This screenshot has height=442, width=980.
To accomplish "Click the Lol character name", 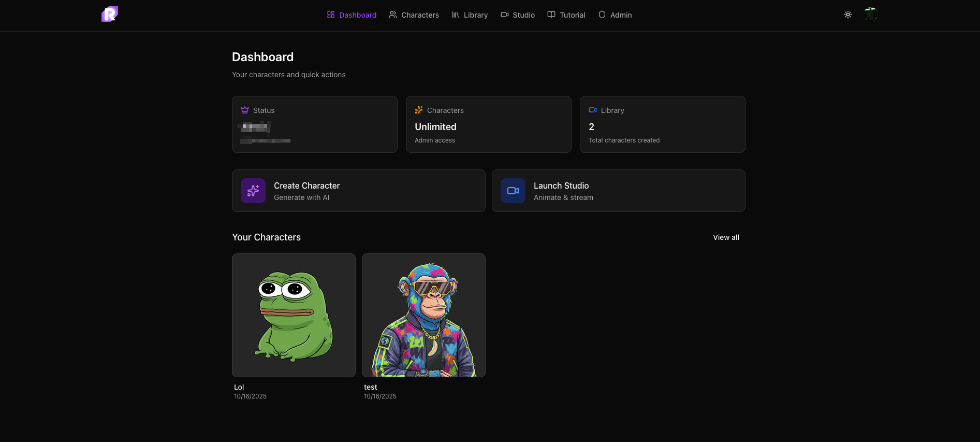I will pyautogui.click(x=239, y=387).
